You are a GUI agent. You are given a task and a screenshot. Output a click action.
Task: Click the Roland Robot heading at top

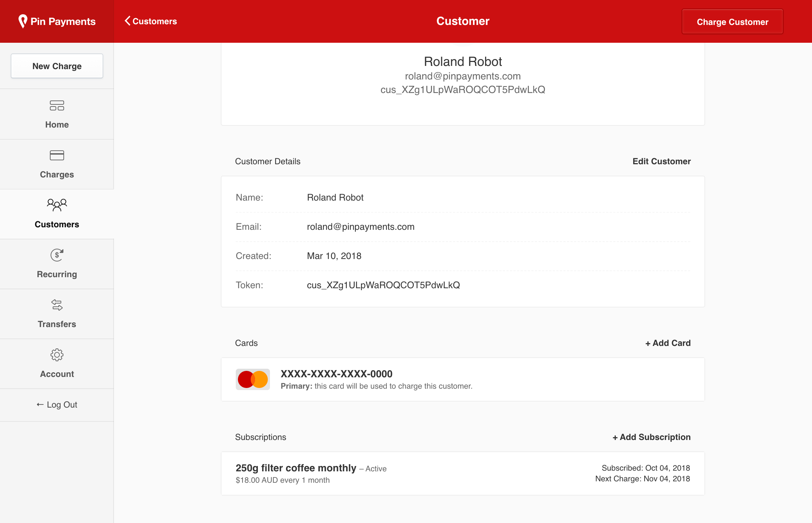click(x=463, y=62)
